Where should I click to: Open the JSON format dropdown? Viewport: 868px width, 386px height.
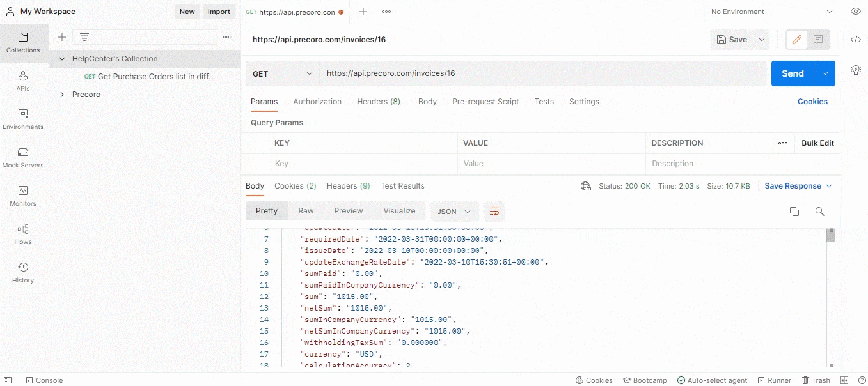(x=455, y=212)
